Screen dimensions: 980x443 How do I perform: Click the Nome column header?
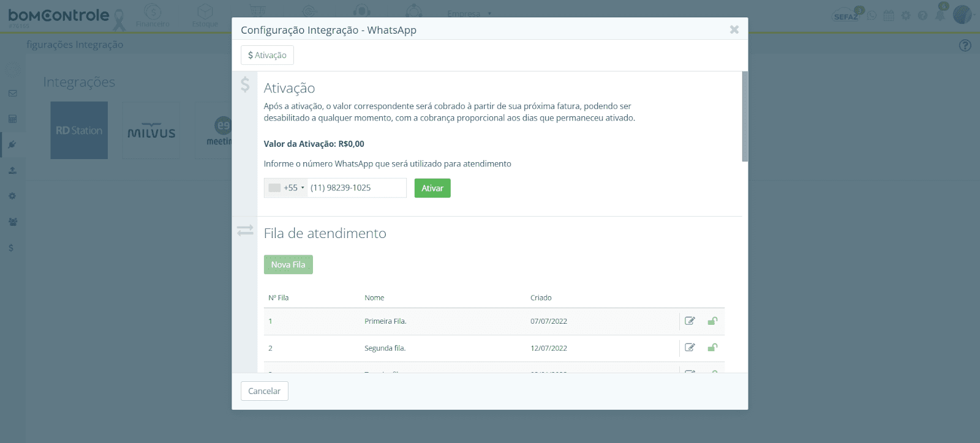point(374,298)
